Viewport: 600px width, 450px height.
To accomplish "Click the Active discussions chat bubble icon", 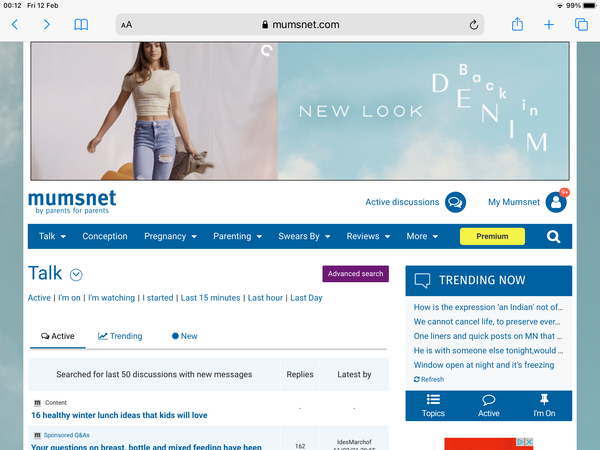I will [x=455, y=202].
